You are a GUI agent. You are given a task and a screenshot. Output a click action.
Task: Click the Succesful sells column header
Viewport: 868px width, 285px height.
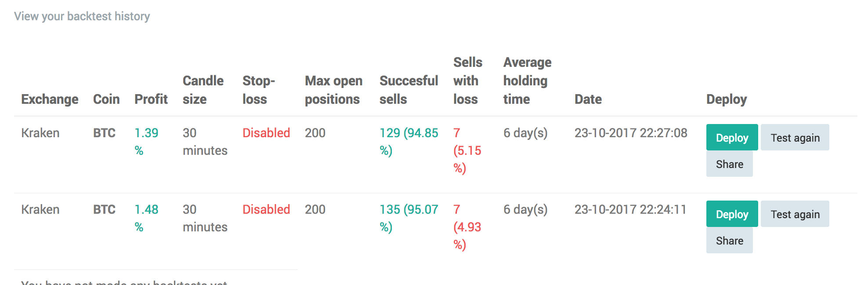(x=409, y=90)
